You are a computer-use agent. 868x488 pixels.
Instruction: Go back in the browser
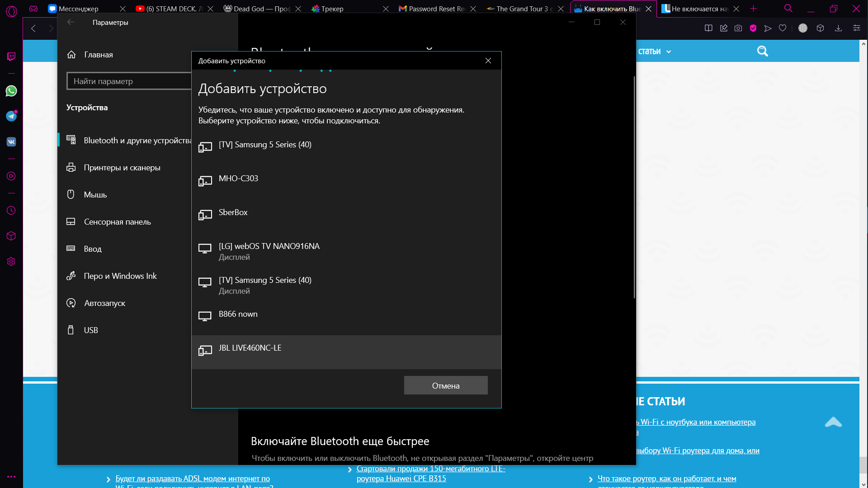point(33,28)
